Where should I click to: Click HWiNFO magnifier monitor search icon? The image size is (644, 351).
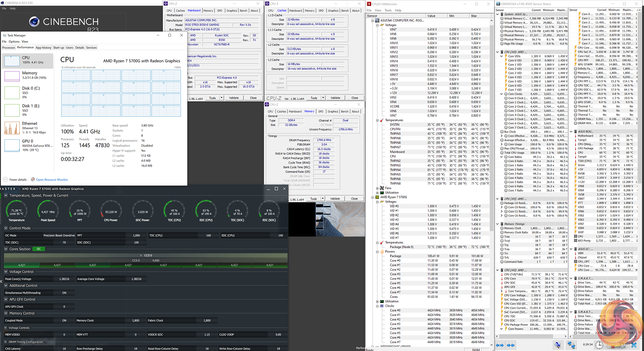tap(557, 345)
